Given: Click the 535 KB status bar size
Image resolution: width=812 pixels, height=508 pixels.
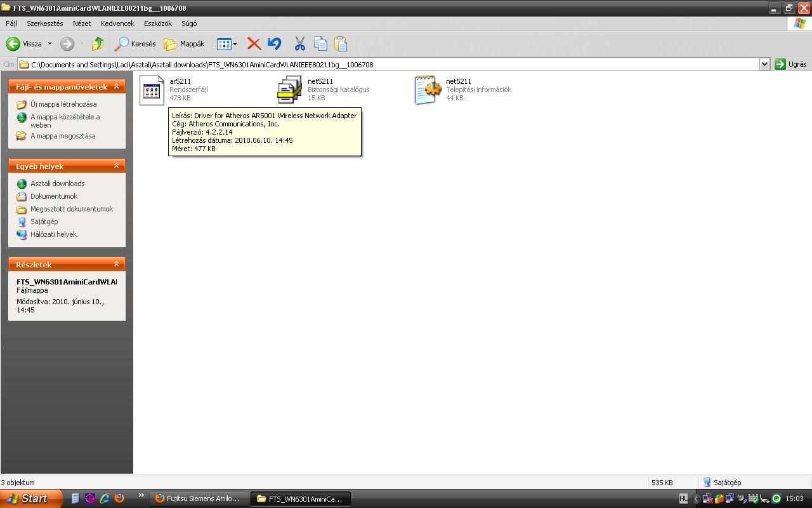Looking at the screenshot, I should click(662, 483).
